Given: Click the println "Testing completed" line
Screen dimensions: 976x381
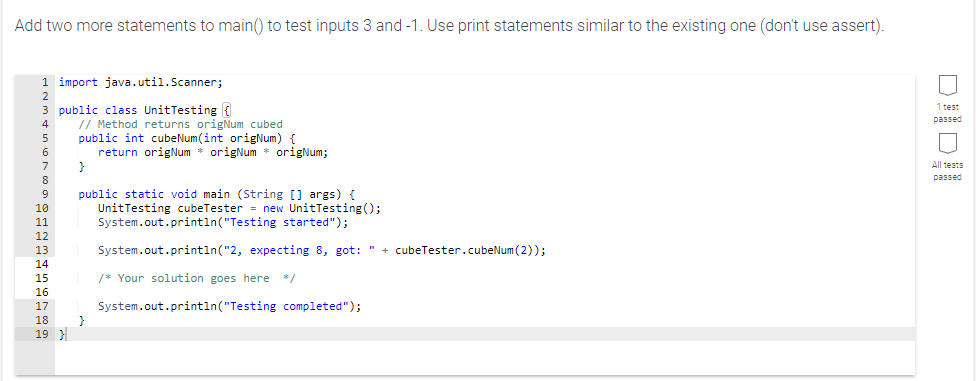Looking at the screenshot, I should (x=229, y=306).
